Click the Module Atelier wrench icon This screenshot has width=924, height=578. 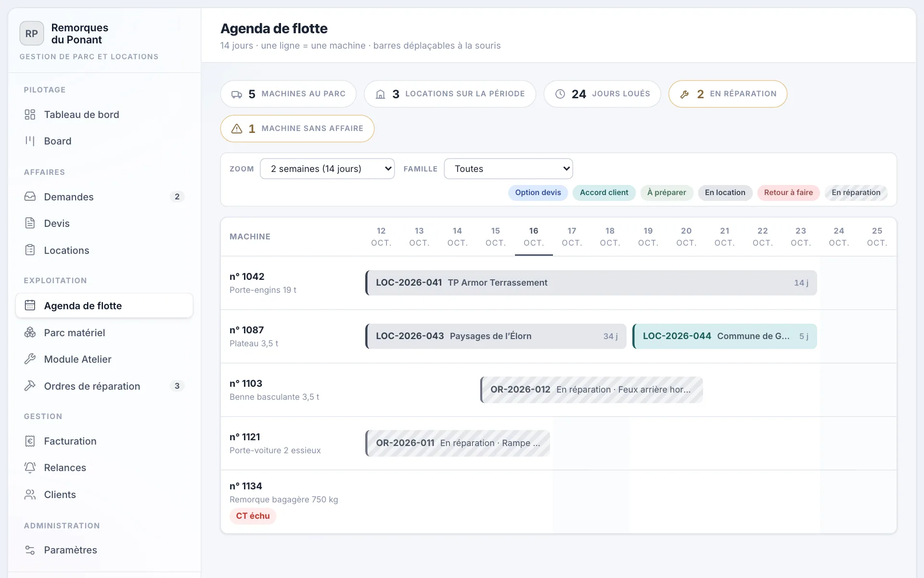click(30, 359)
